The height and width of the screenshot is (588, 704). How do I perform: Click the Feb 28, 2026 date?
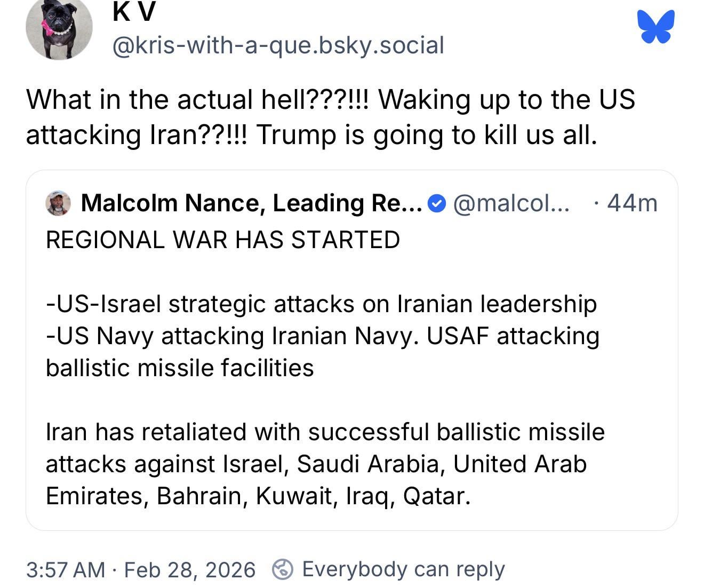(190, 570)
